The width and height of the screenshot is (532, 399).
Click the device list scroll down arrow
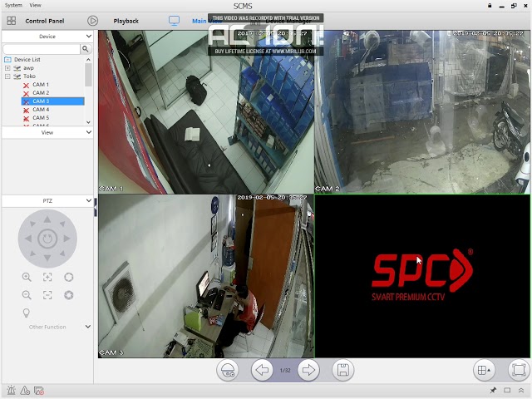click(x=89, y=122)
